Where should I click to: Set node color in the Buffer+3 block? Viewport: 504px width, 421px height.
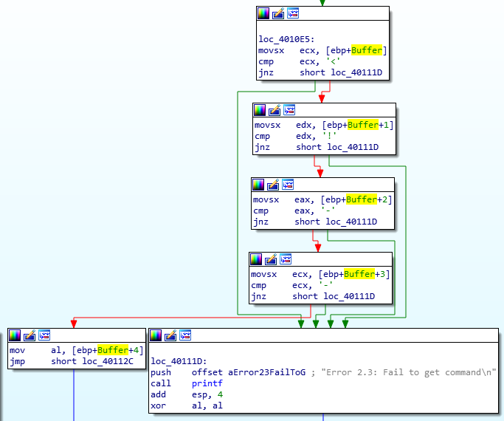[256, 259]
